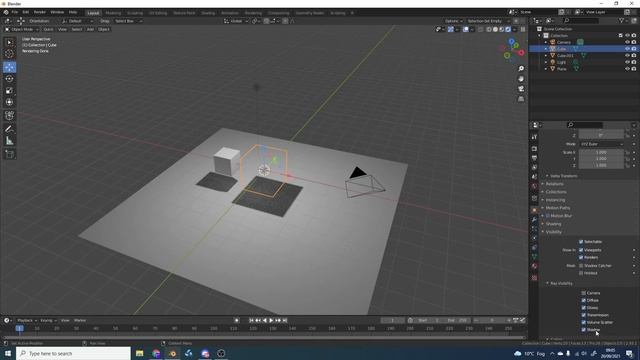Viewport: 640px width, 360px height.
Task: Click the Scale X value field
Action: tap(601, 152)
